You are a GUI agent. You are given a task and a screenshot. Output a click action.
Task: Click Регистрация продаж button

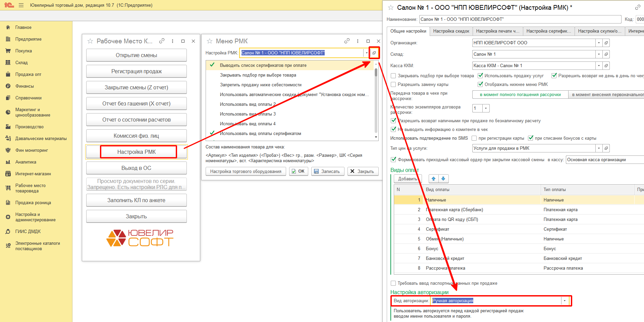[x=137, y=72]
